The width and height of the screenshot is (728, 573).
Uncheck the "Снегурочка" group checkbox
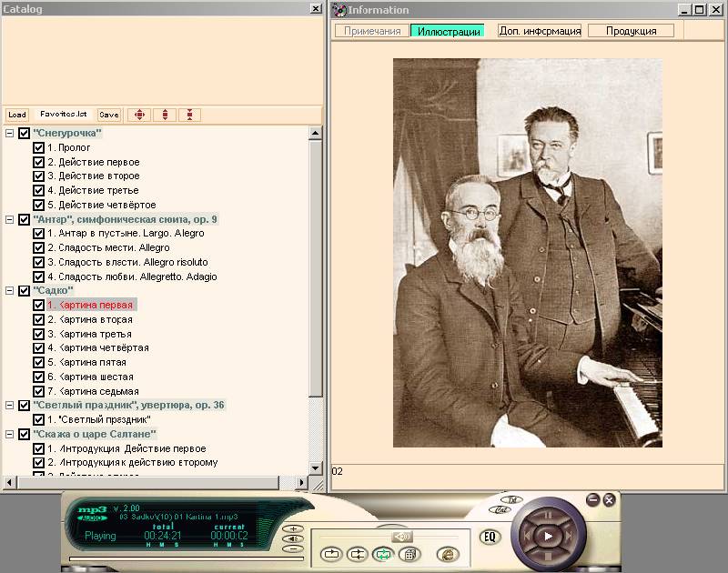point(25,133)
